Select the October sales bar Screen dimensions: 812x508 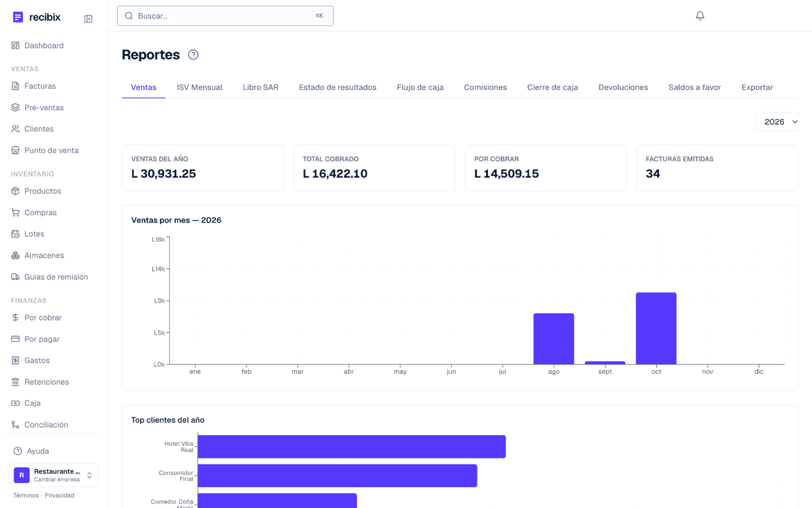(656, 329)
